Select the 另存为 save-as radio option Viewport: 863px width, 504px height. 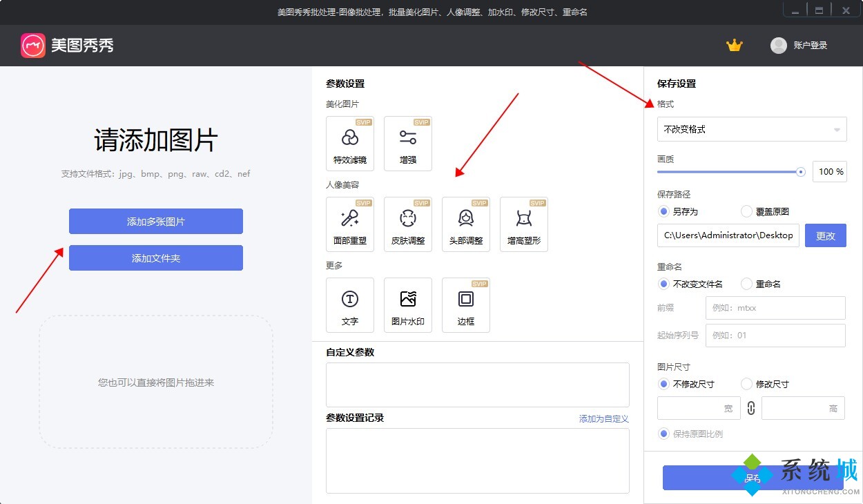click(x=678, y=211)
